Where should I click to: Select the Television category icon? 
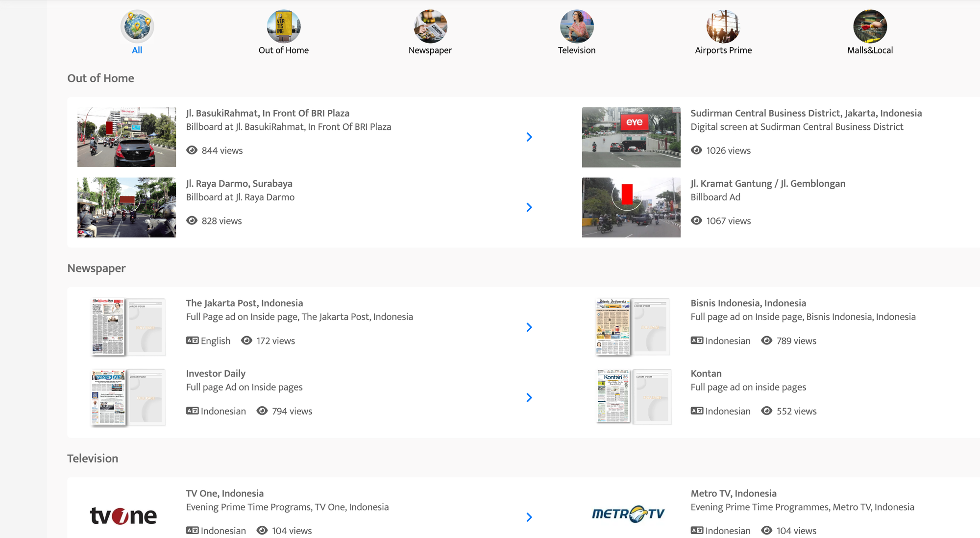click(577, 26)
